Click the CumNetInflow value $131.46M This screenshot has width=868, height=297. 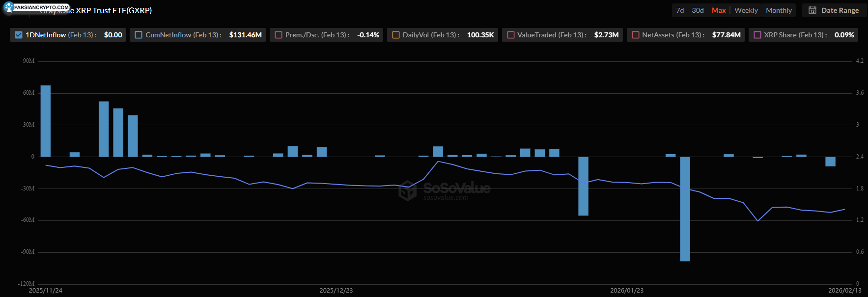[245, 35]
